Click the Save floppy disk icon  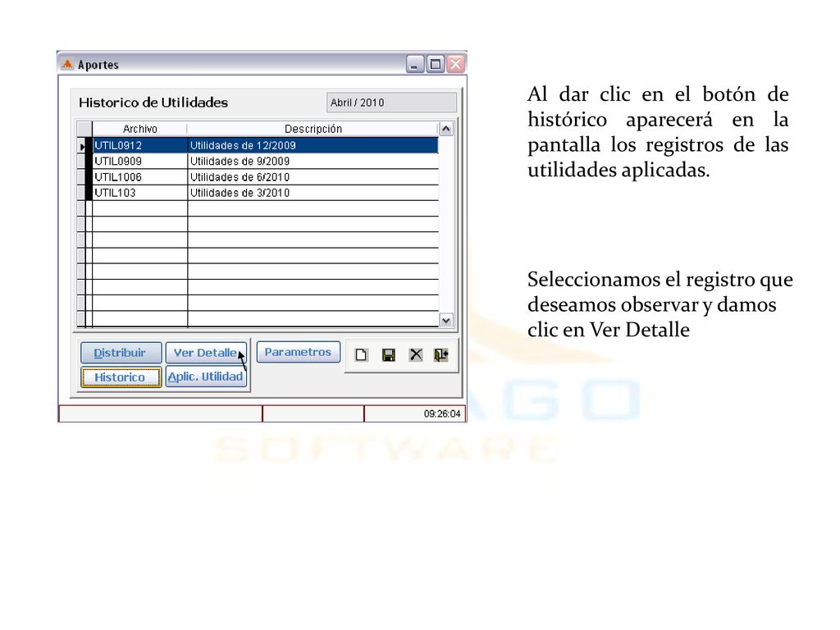click(388, 354)
